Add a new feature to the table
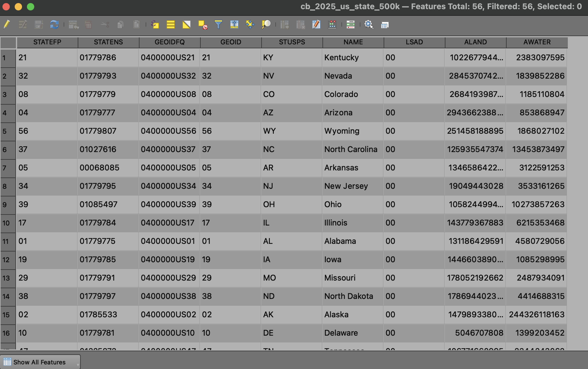Image resolution: width=588 pixels, height=369 pixels. (73, 24)
